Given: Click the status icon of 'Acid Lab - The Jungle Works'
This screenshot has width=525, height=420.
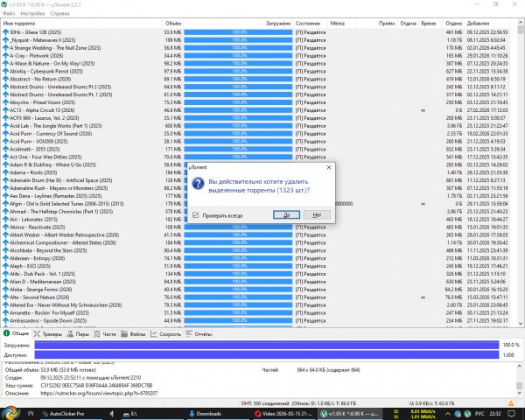Looking at the screenshot, I should click(5, 125).
